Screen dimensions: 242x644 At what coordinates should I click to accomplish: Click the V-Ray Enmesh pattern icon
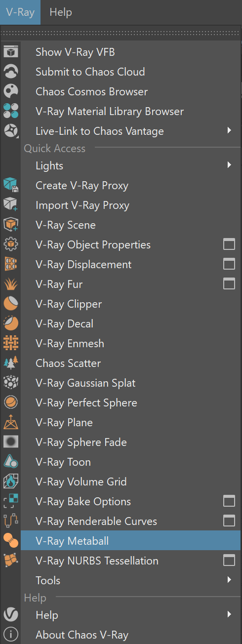coord(11,343)
